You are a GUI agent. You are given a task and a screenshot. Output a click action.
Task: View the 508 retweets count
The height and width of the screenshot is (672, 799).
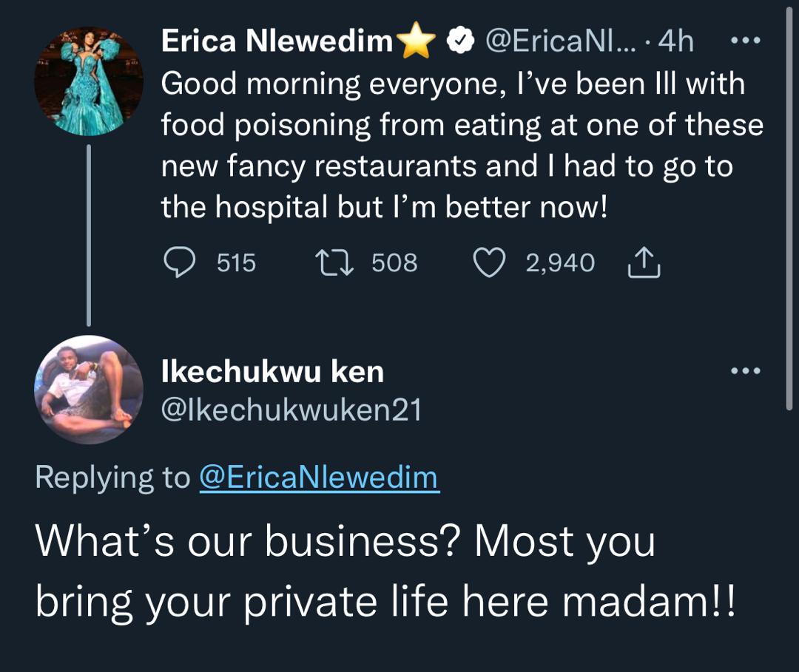(394, 262)
